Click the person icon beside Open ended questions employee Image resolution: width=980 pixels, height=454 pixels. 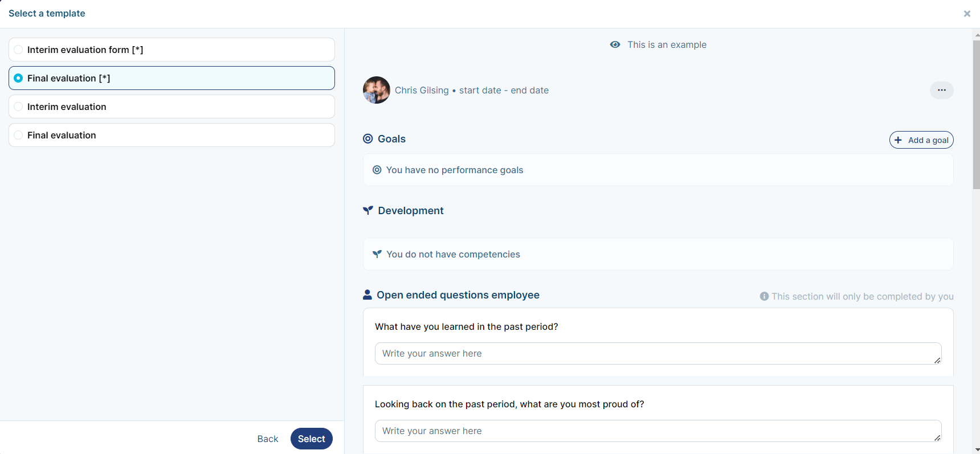coord(367,295)
